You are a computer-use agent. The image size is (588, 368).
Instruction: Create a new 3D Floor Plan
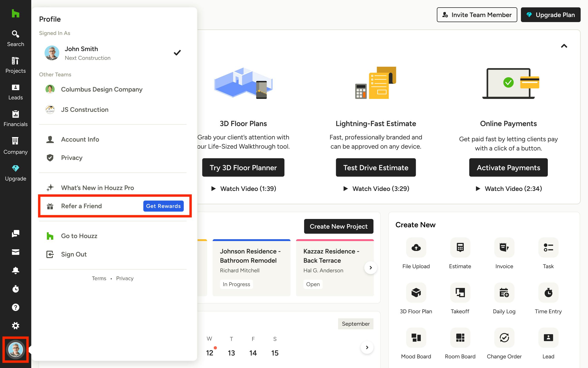pyautogui.click(x=416, y=298)
